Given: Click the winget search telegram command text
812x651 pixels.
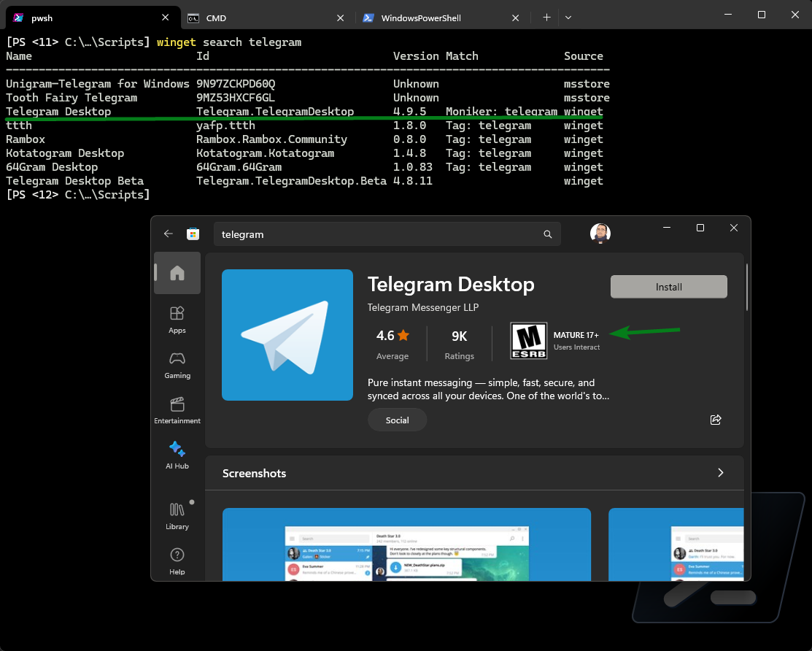Looking at the screenshot, I should (x=229, y=42).
